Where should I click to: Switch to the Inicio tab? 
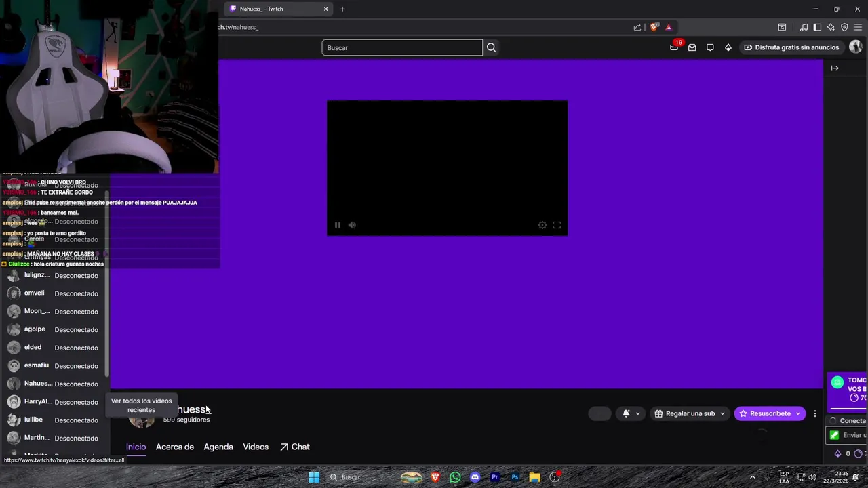coord(136,447)
